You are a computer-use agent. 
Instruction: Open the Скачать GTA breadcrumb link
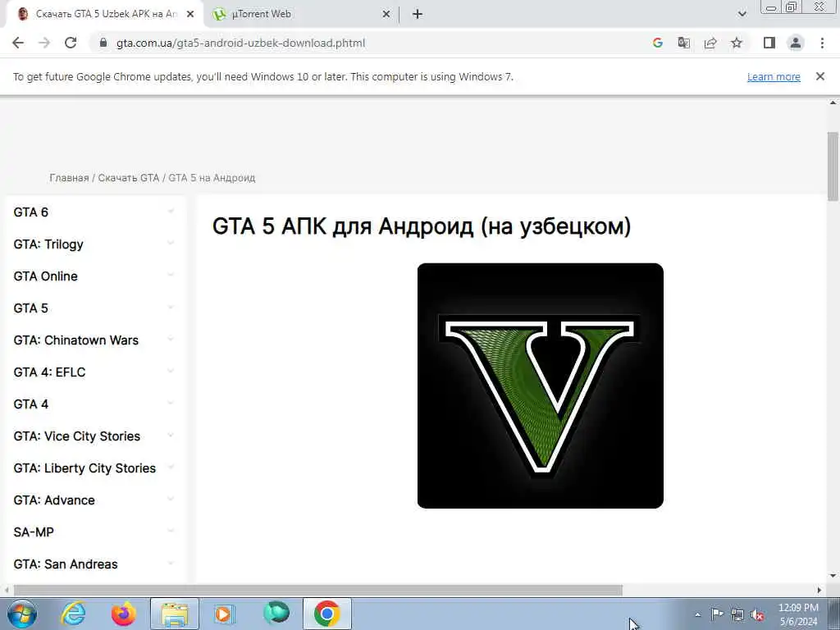coord(129,178)
